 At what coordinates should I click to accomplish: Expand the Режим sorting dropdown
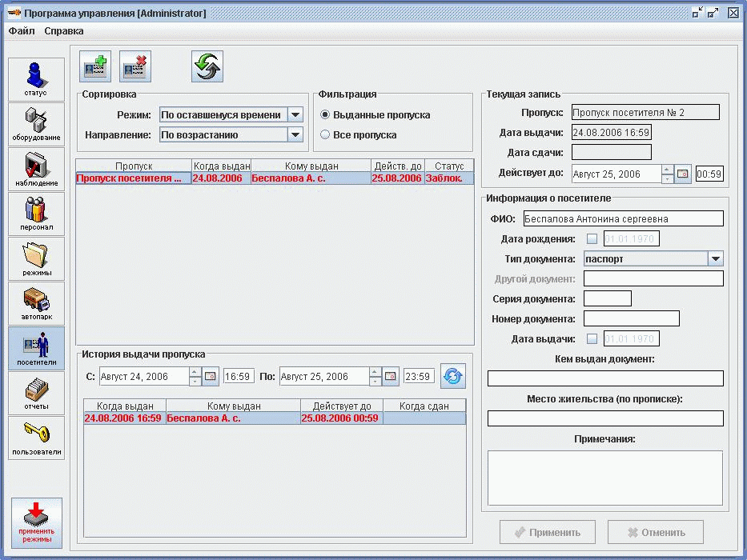(x=295, y=115)
